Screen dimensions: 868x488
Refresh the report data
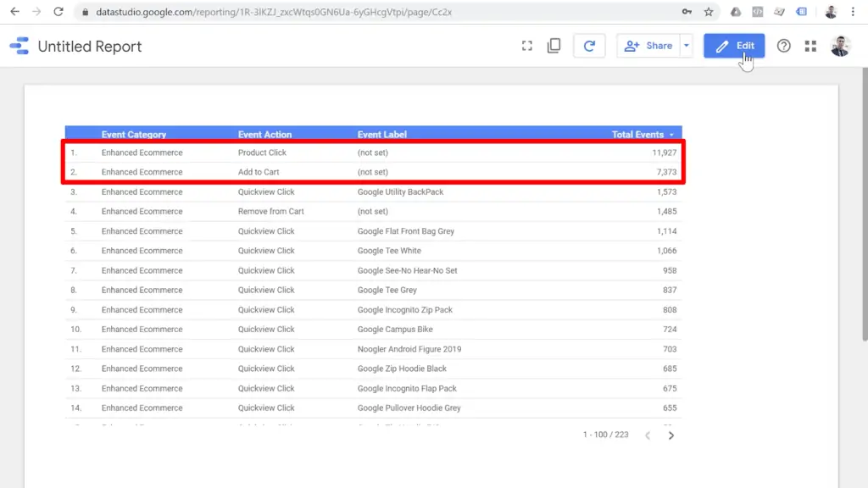pyautogui.click(x=589, y=46)
